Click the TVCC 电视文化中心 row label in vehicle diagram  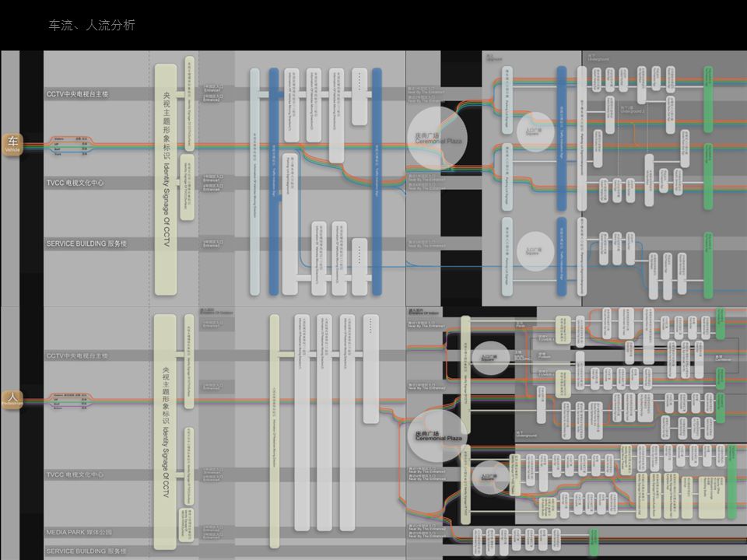pyautogui.click(x=75, y=183)
